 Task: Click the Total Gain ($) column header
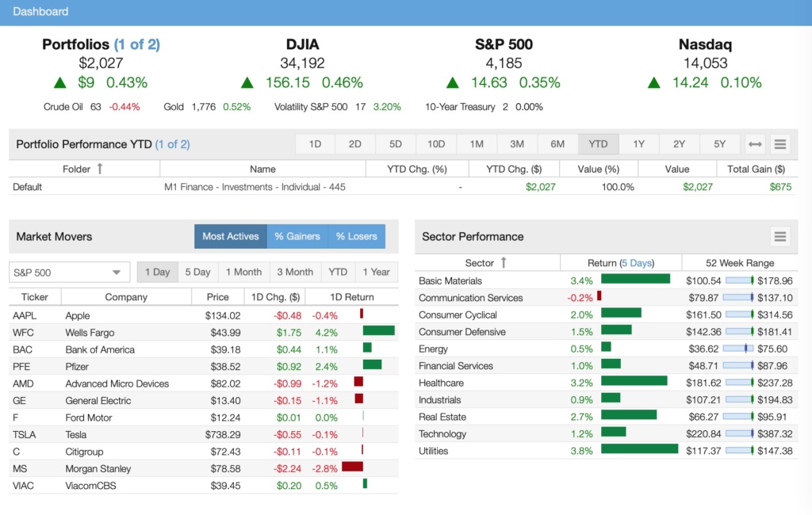(756, 170)
